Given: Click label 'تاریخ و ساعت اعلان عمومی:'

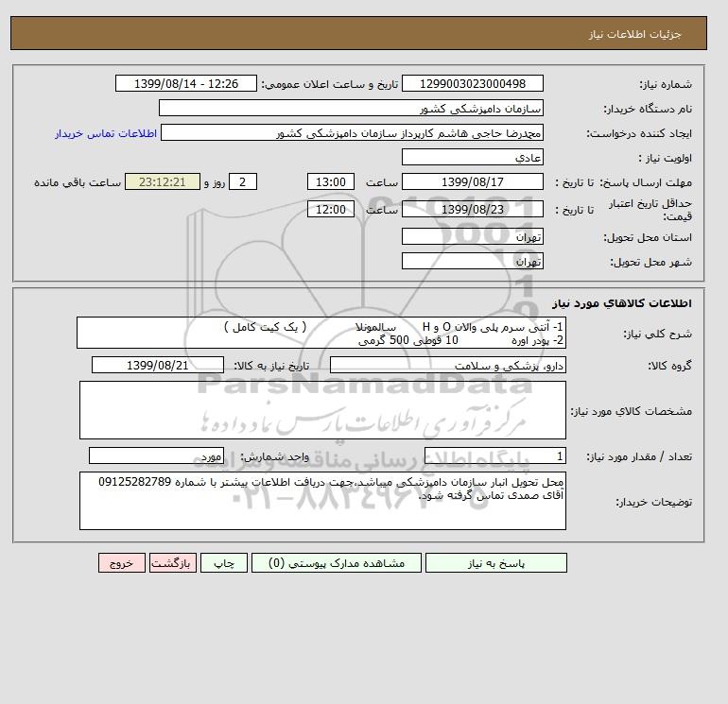Looking at the screenshot, I should tap(330, 84).
